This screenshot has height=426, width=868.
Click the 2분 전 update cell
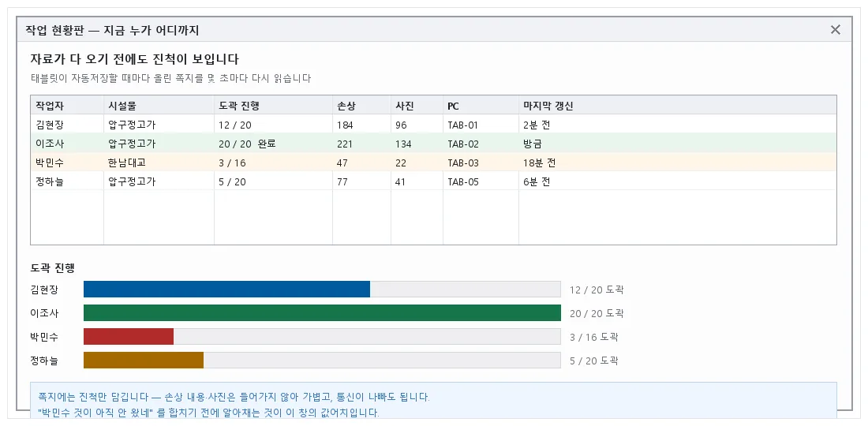click(x=678, y=125)
